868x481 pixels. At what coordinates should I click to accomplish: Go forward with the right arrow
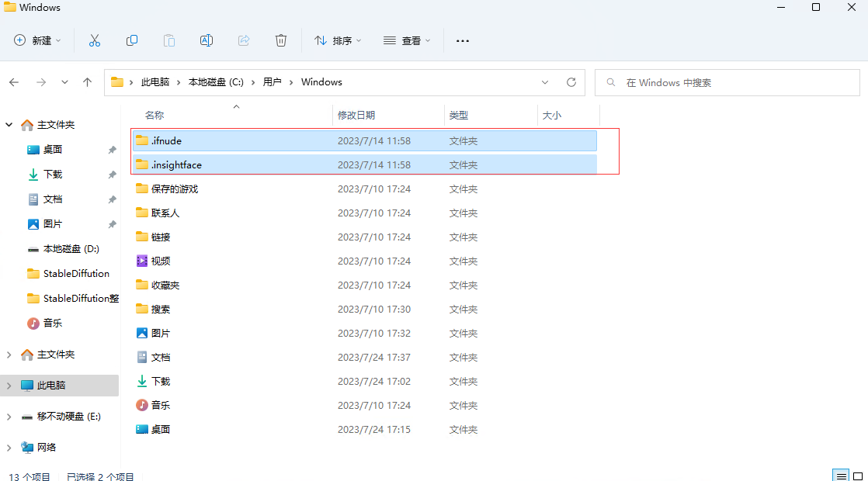pos(41,82)
